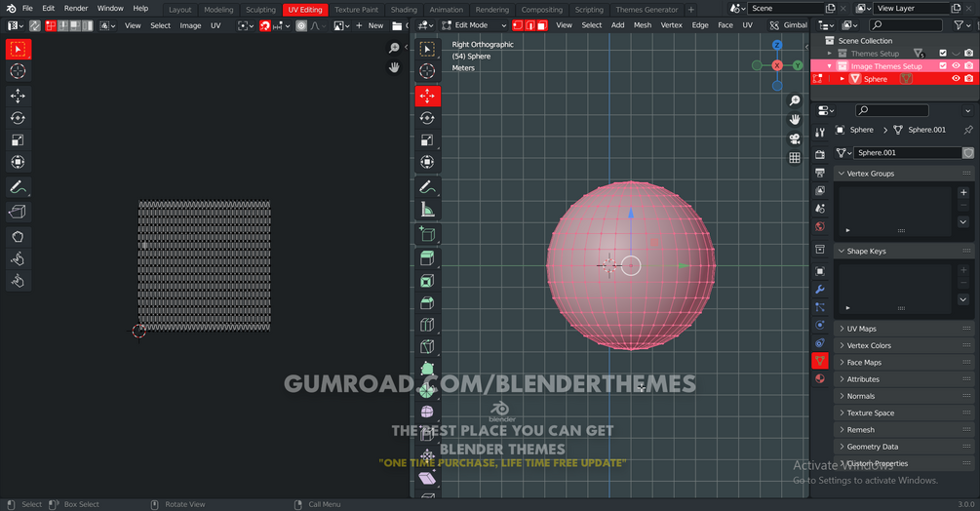The height and width of the screenshot is (511, 980).
Task: Toggle camera view in 3D viewport
Action: (x=795, y=138)
